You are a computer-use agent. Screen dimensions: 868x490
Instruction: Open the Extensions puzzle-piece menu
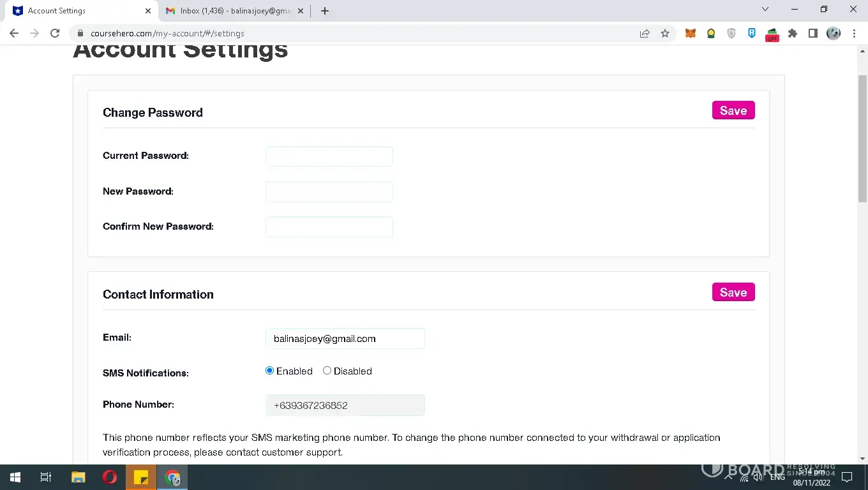coord(793,33)
